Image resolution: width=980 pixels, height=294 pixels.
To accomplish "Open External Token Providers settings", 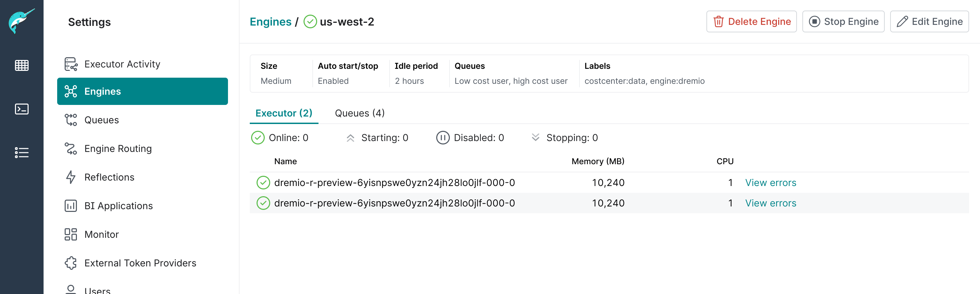I will click(x=140, y=263).
